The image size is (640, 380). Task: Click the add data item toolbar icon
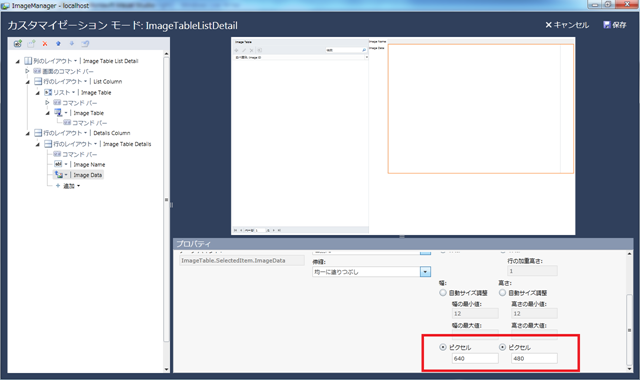pos(18,44)
